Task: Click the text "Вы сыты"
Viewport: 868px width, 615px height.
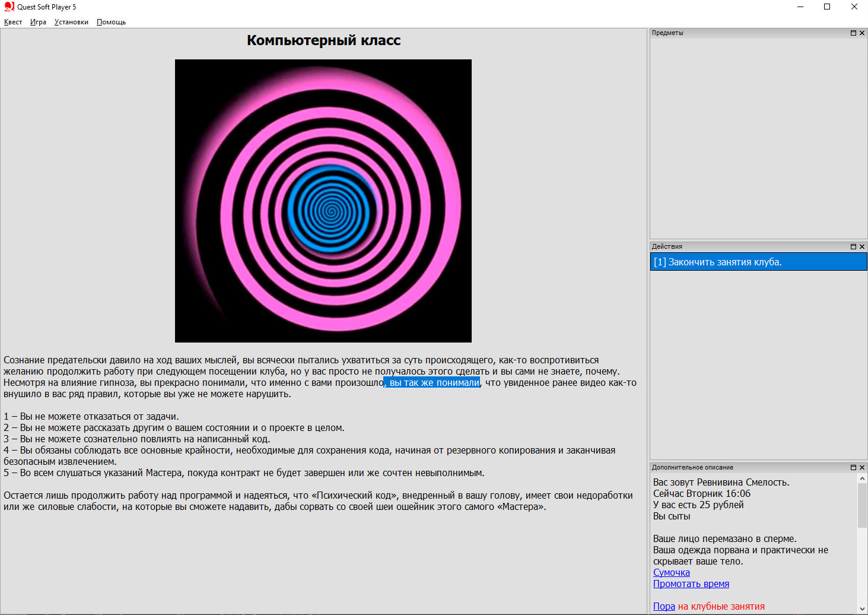Action: tap(672, 516)
